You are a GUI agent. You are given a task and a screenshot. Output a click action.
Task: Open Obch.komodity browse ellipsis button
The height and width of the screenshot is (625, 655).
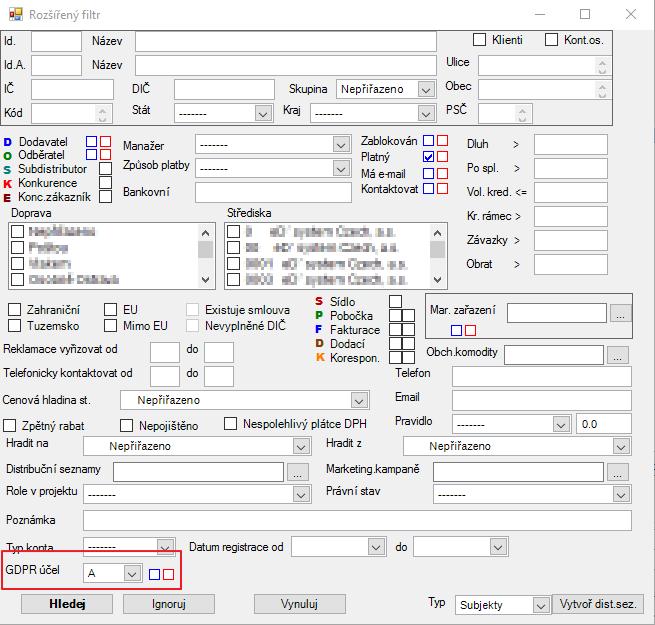coord(617,355)
